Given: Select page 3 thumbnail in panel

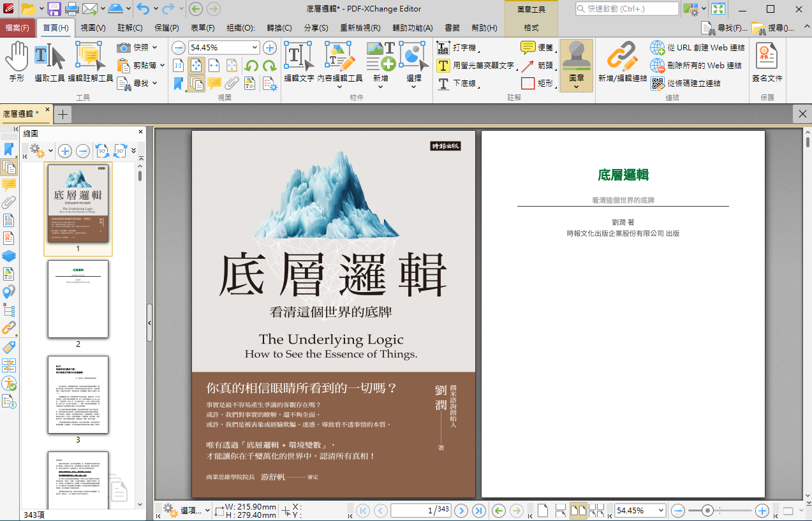Looking at the screenshot, I should point(78,395).
